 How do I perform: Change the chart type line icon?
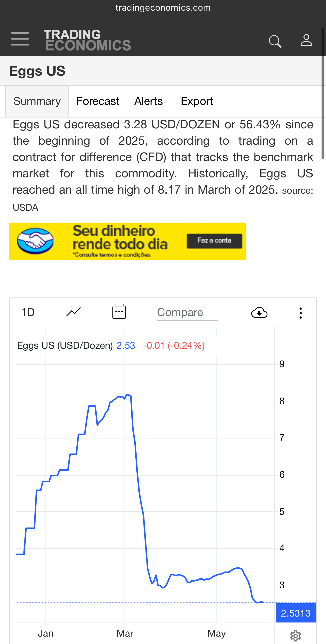(73, 312)
